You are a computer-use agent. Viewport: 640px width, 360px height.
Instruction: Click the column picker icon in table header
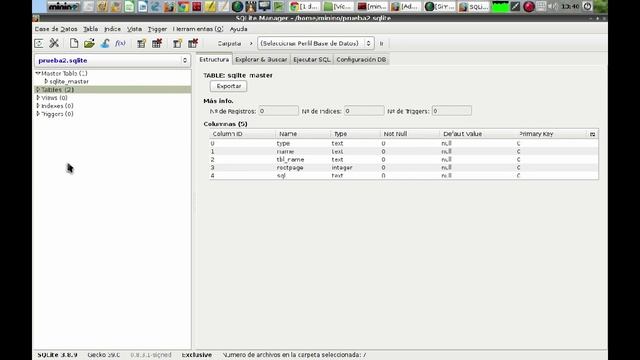(x=592, y=134)
